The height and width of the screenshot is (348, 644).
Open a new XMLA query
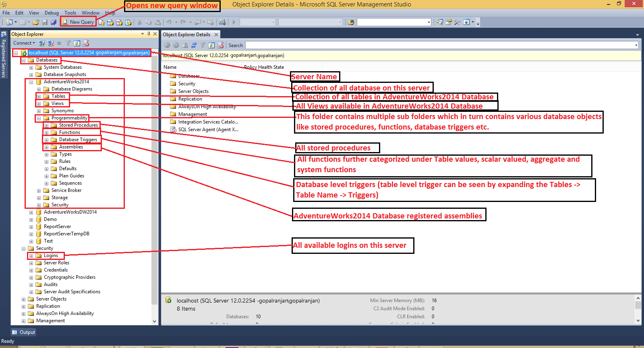tap(128, 22)
